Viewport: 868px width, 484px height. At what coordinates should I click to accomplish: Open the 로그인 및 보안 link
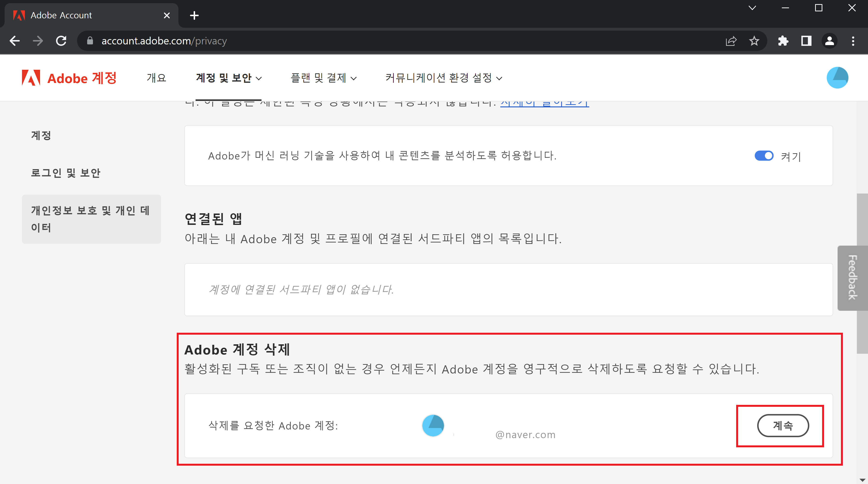coord(66,173)
